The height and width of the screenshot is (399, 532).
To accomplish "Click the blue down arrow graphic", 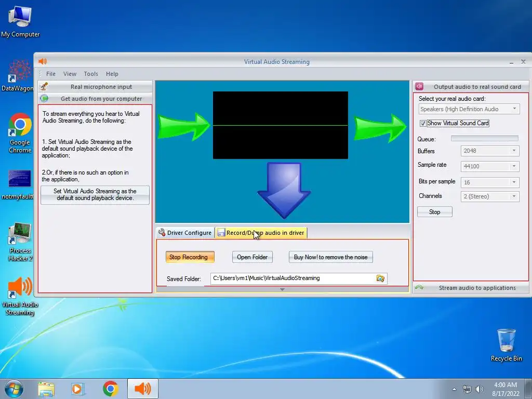I will (284, 190).
